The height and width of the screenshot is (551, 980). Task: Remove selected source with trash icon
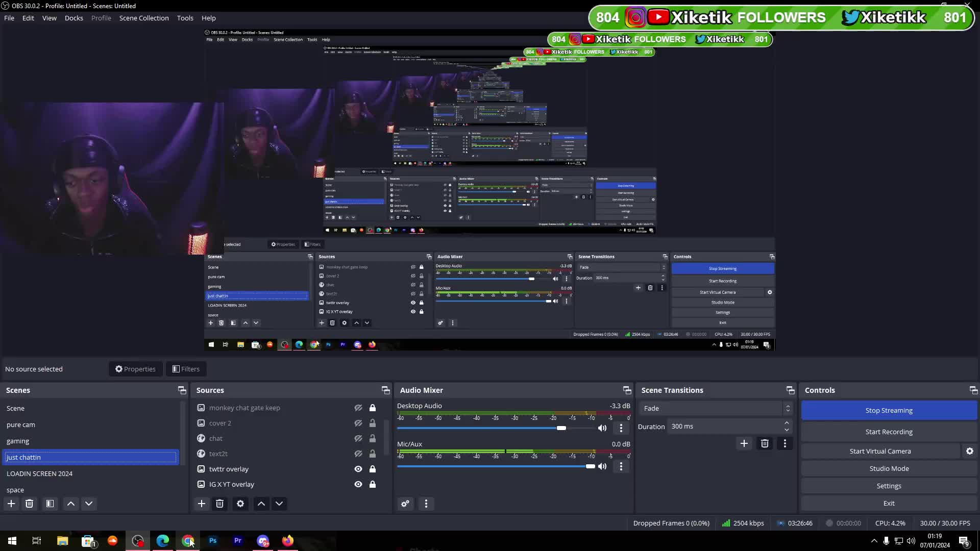point(219,504)
